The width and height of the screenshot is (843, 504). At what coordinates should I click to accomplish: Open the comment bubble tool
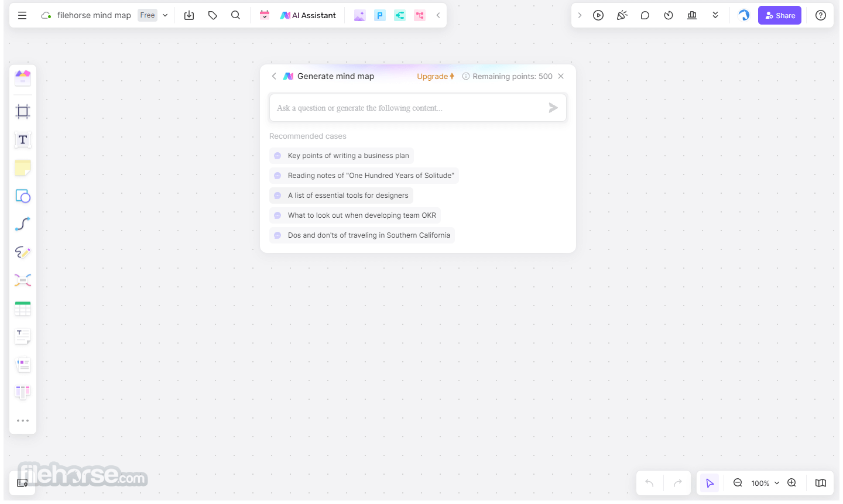645,15
